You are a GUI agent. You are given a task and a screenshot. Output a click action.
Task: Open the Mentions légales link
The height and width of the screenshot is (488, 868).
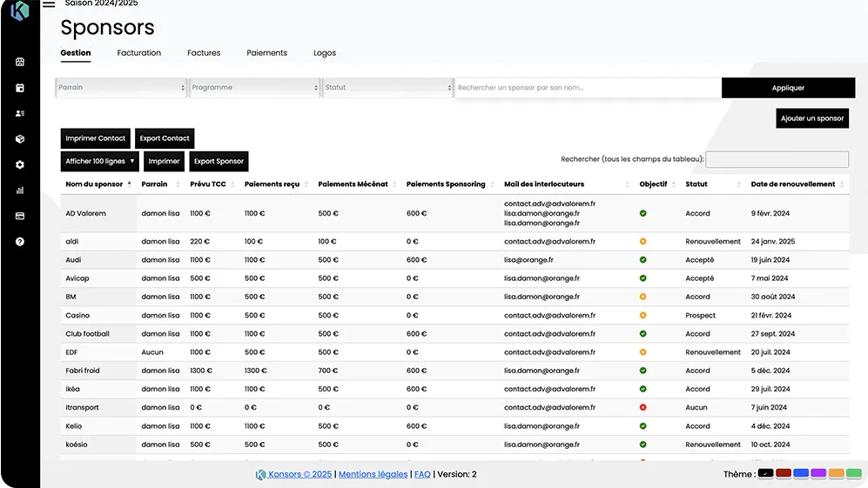click(373, 474)
